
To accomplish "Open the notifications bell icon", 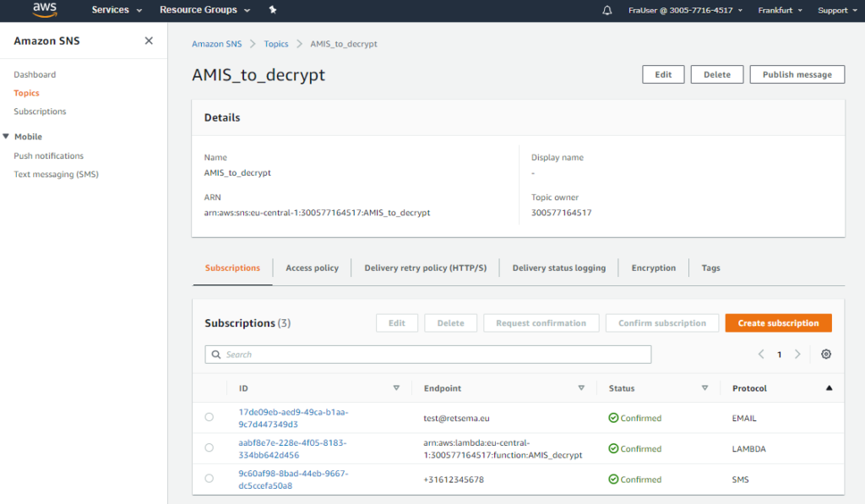I will (x=607, y=10).
